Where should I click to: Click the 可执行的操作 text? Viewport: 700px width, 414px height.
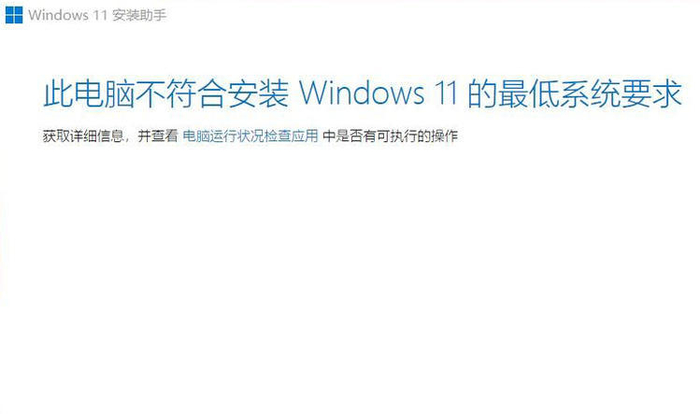click(417, 136)
